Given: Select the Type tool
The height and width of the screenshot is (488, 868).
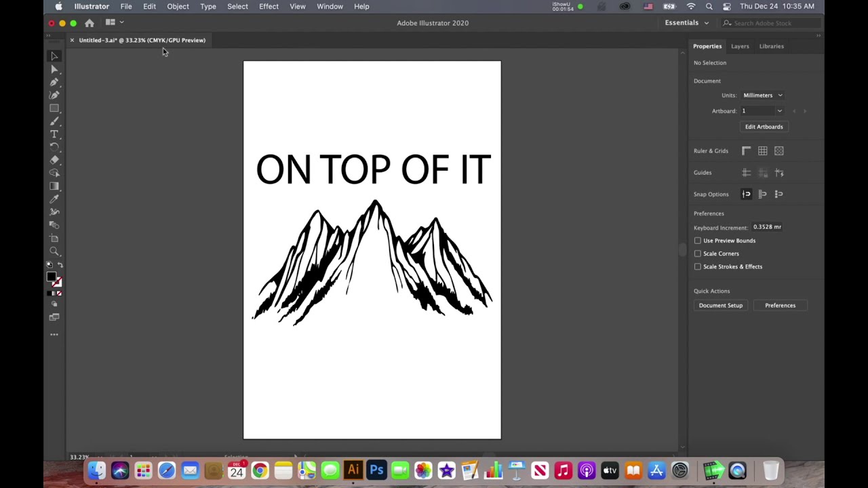Looking at the screenshot, I should tap(54, 134).
